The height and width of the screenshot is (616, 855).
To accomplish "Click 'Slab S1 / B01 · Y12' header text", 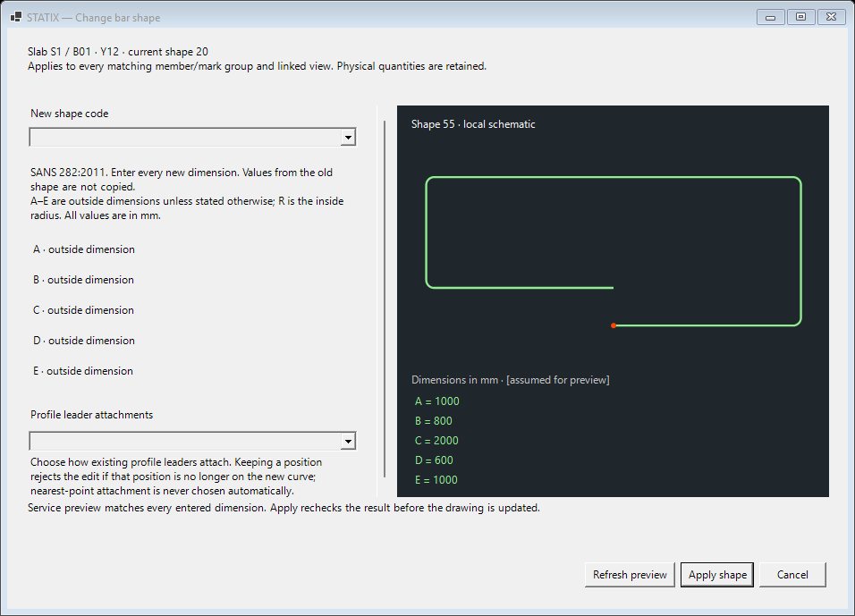I will tap(73, 52).
